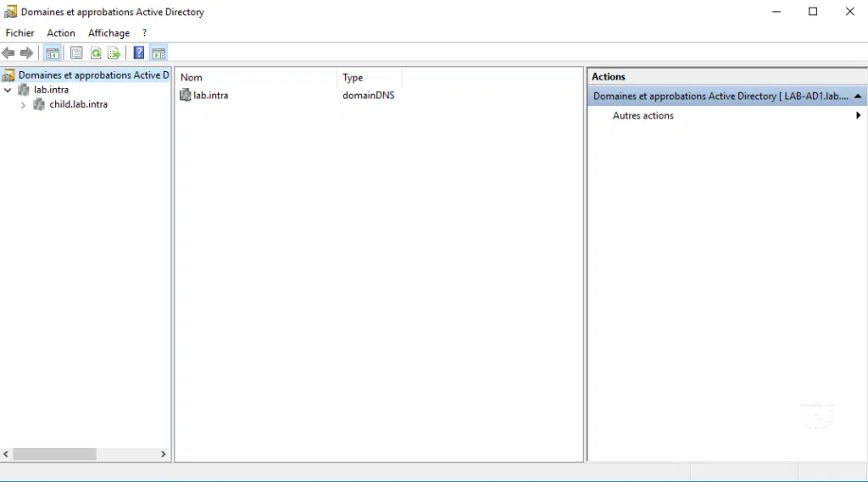Expand the child.lab.intra tree node
Screen dimensions: 868x482
(23, 104)
